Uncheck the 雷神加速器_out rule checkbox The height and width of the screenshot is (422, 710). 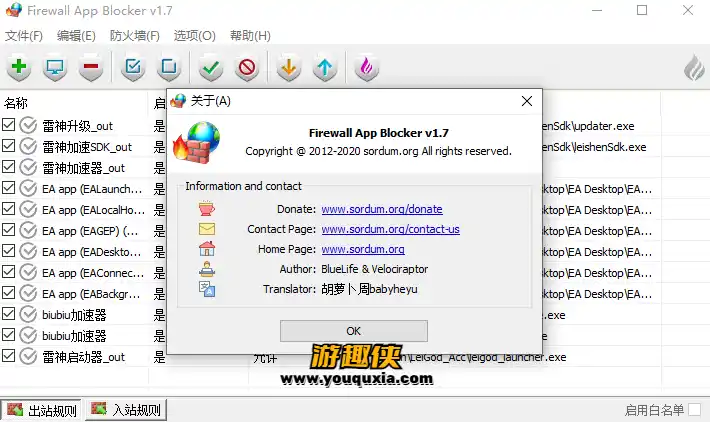tap(9, 167)
